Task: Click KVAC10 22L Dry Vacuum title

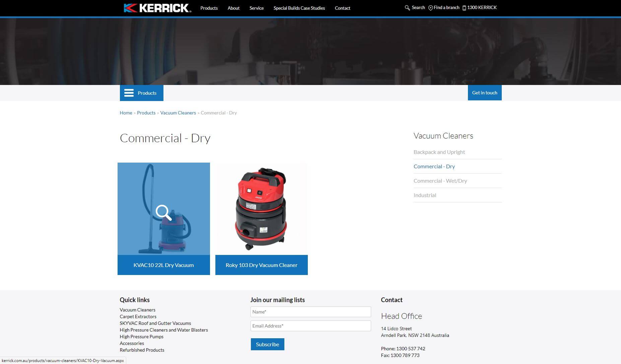Action: pos(163,265)
